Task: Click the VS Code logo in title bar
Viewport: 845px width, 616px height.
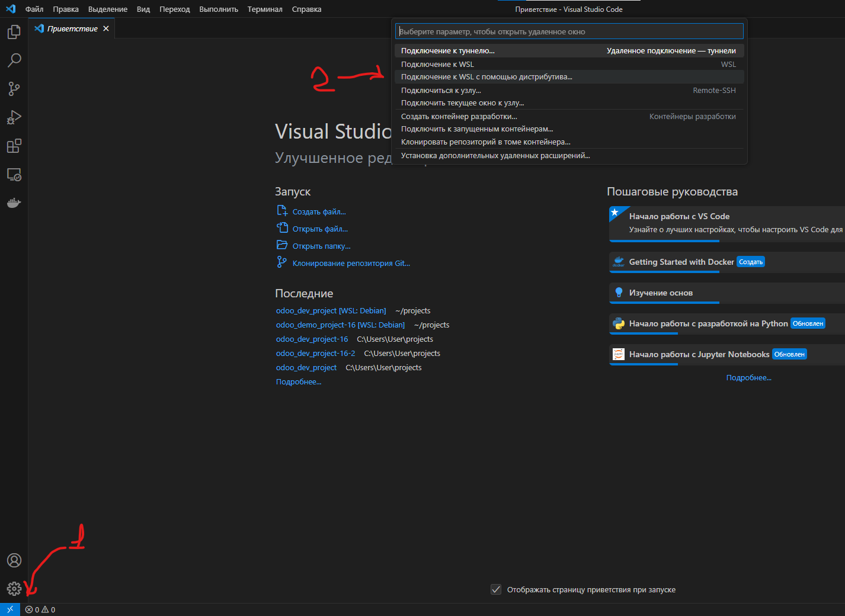Action: click(x=11, y=9)
